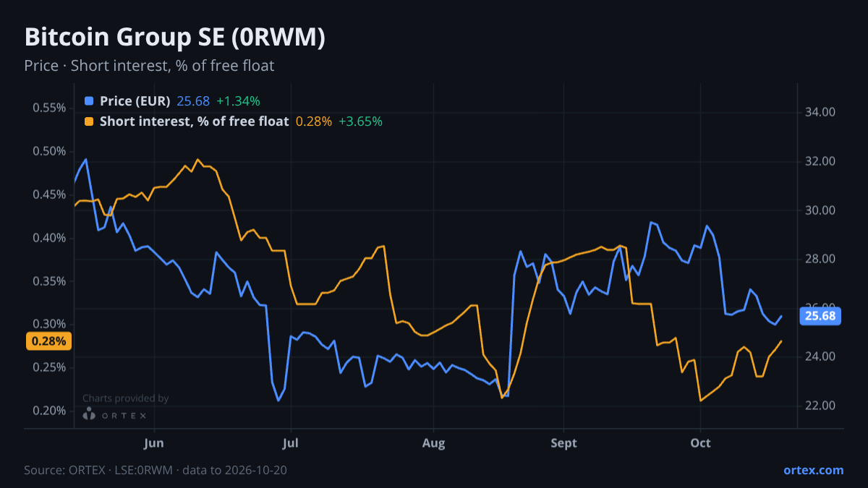This screenshot has width=868, height=488.
Task: Click the blue Price legend swatch
Action: (89, 101)
